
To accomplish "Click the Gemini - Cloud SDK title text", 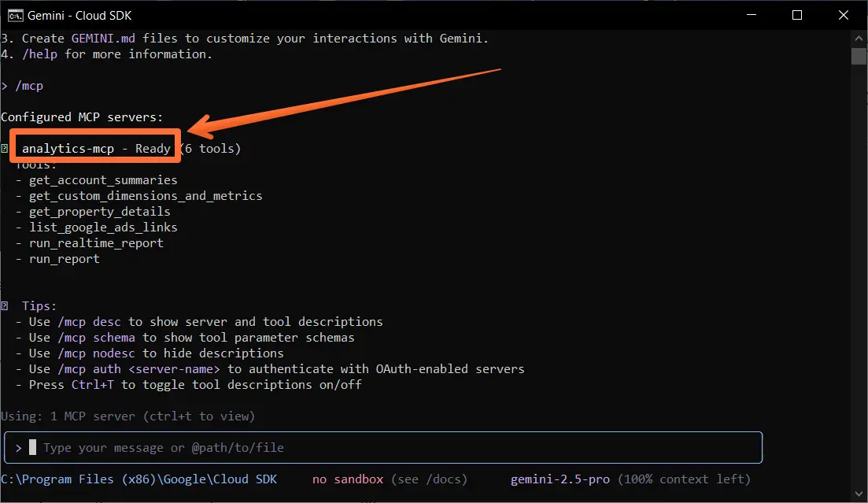I will 79,15.
